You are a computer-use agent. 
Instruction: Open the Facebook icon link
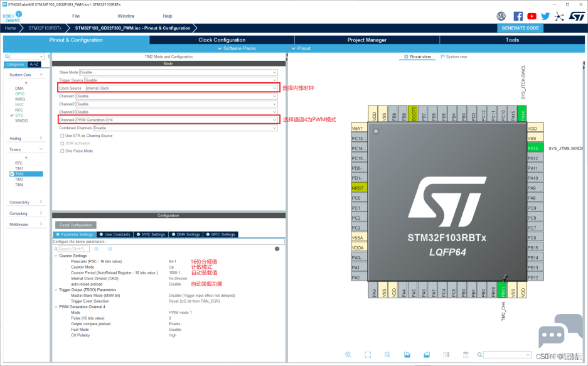point(518,16)
